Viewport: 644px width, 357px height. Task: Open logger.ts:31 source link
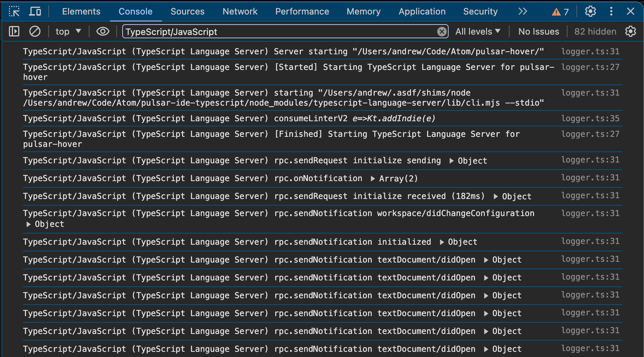590,51
